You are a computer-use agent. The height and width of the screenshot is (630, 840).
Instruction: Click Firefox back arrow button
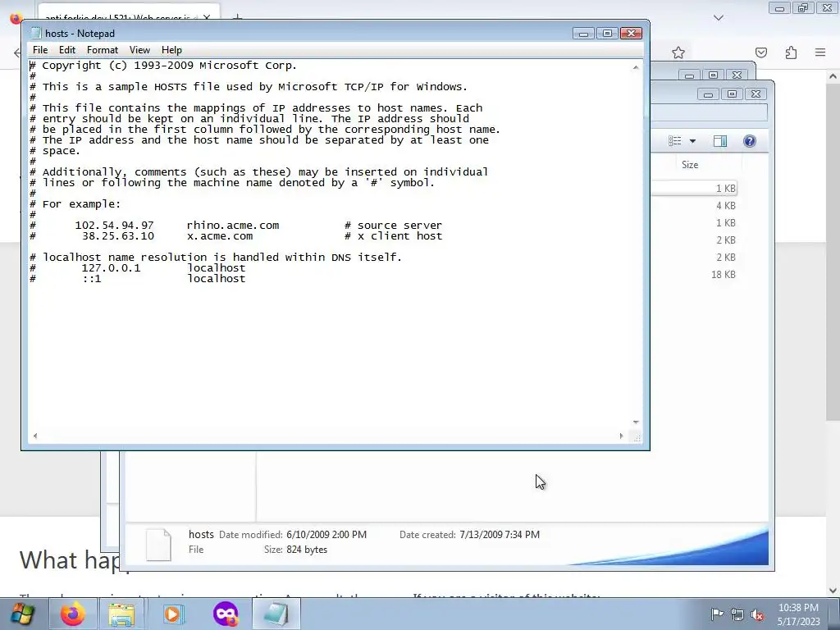coord(16,52)
